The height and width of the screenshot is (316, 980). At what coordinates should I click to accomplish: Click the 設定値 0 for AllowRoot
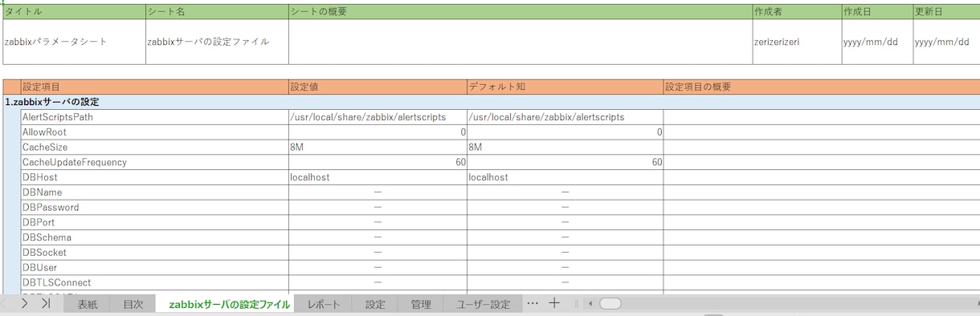tap(378, 132)
